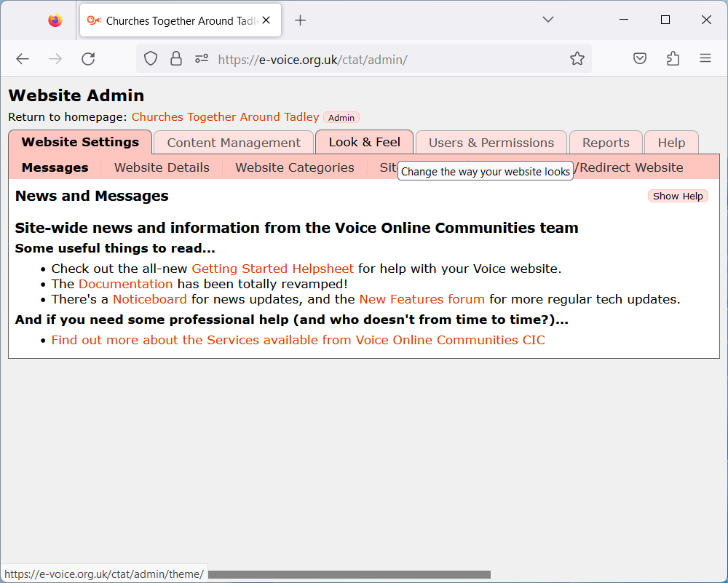This screenshot has height=583, width=728.
Task: Maximize the Firefox window
Action: coord(665,20)
